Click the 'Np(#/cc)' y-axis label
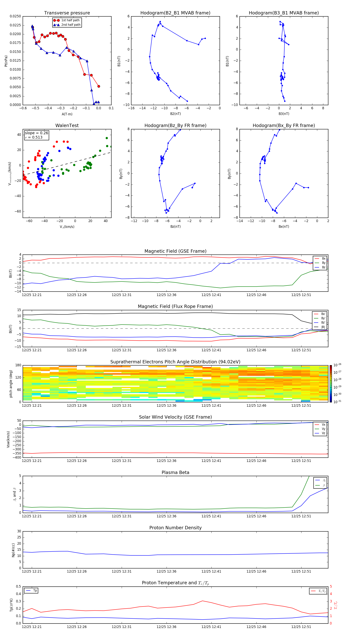The image size is (351, 644). (13, 550)
